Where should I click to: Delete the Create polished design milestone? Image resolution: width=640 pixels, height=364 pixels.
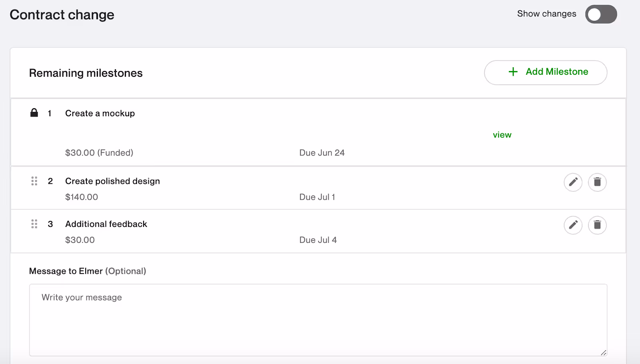[x=597, y=182]
